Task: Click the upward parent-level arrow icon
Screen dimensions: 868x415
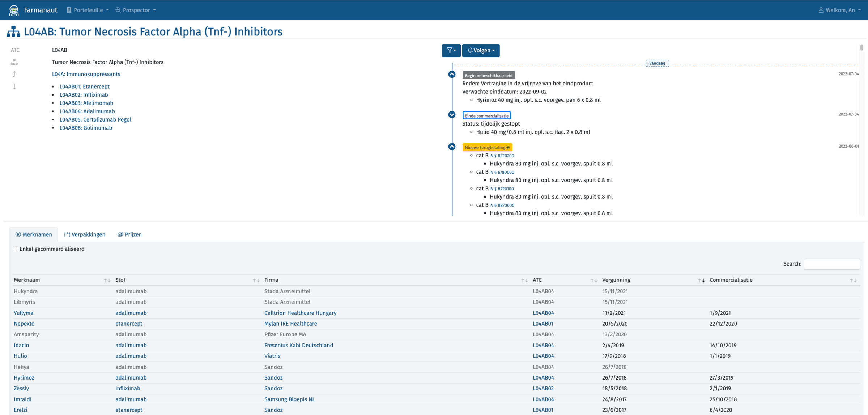Action: [14, 74]
